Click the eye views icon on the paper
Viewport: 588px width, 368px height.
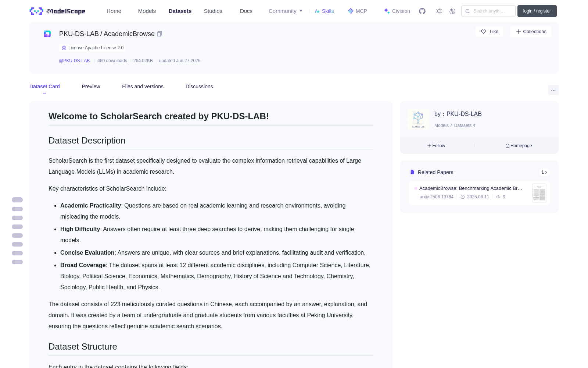(498, 197)
